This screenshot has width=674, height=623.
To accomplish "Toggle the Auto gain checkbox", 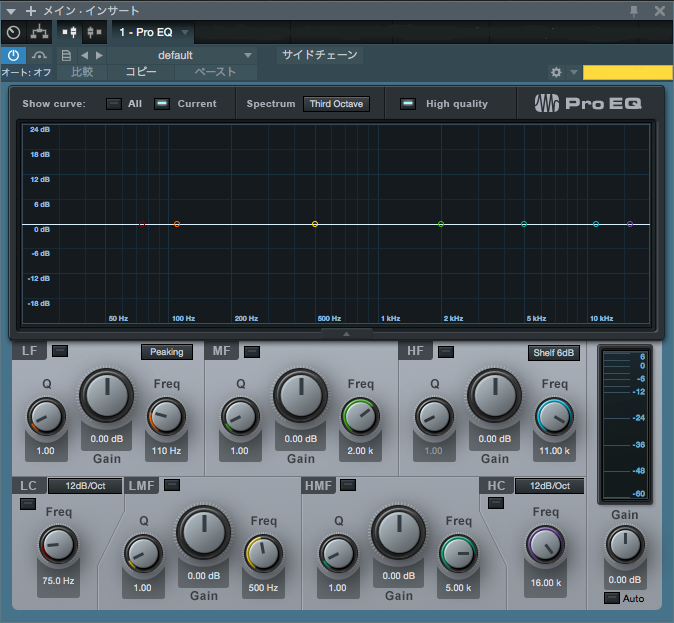I will point(612,598).
